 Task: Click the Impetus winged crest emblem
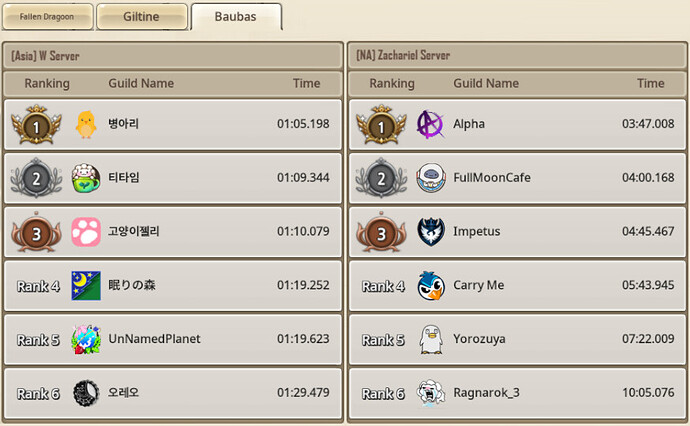click(x=430, y=231)
